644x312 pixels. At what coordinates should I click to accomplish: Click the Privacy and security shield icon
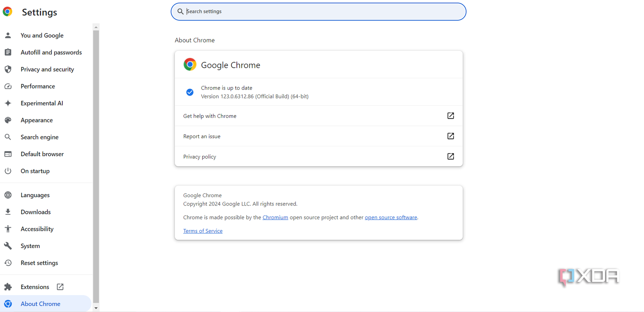(8, 70)
